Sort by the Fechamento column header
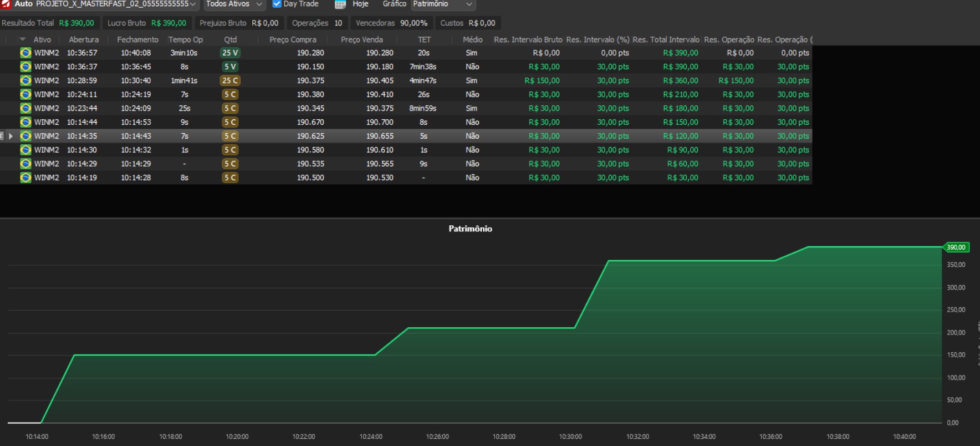The image size is (980, 446). point(137,39)
